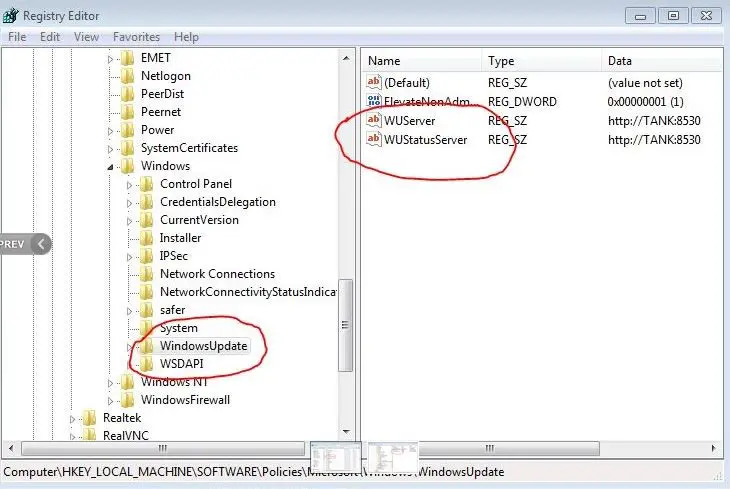Expand the safer tree node
Image resolution: width=730 pixels, height=489 pixels.
click(129, 311)
